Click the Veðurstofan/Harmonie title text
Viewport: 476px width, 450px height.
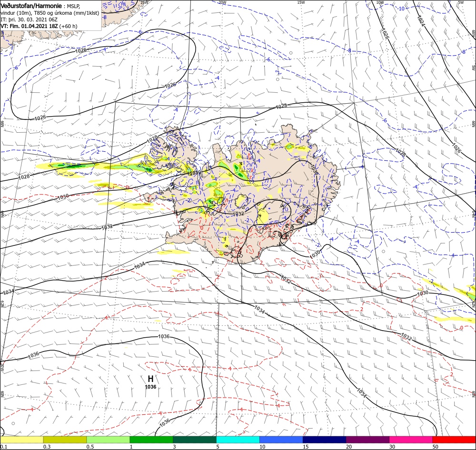[x=31, y=6]
